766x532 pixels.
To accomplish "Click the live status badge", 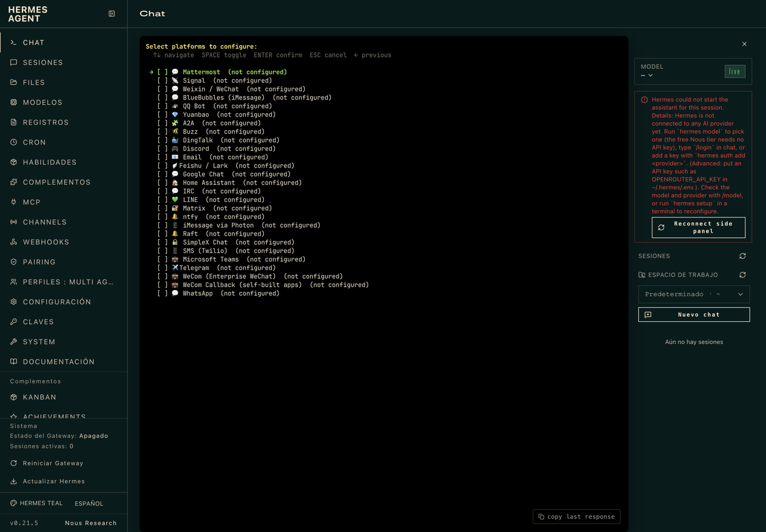I will [x=735, y=72].
